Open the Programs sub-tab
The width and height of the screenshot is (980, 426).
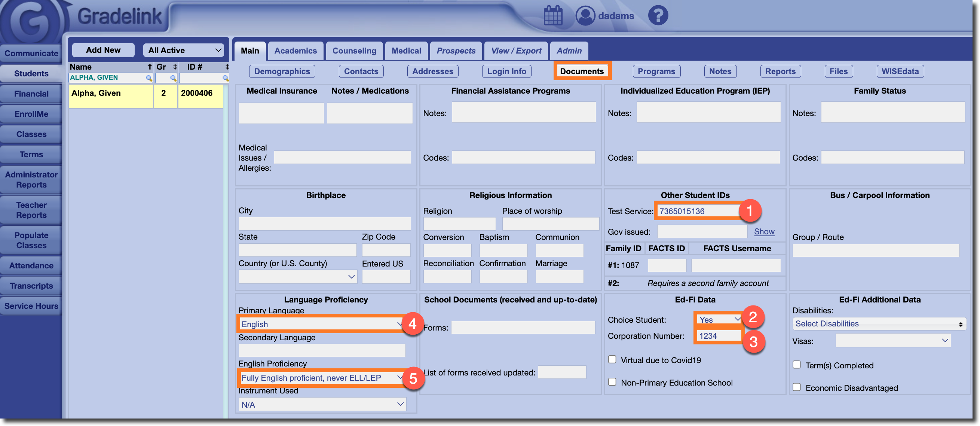tap(656, 71)
